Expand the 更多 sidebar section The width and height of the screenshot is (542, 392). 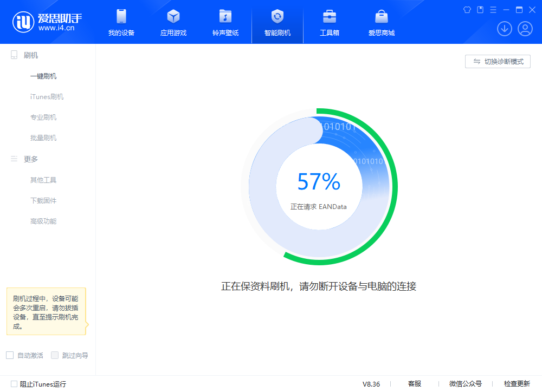click(31, 159)
